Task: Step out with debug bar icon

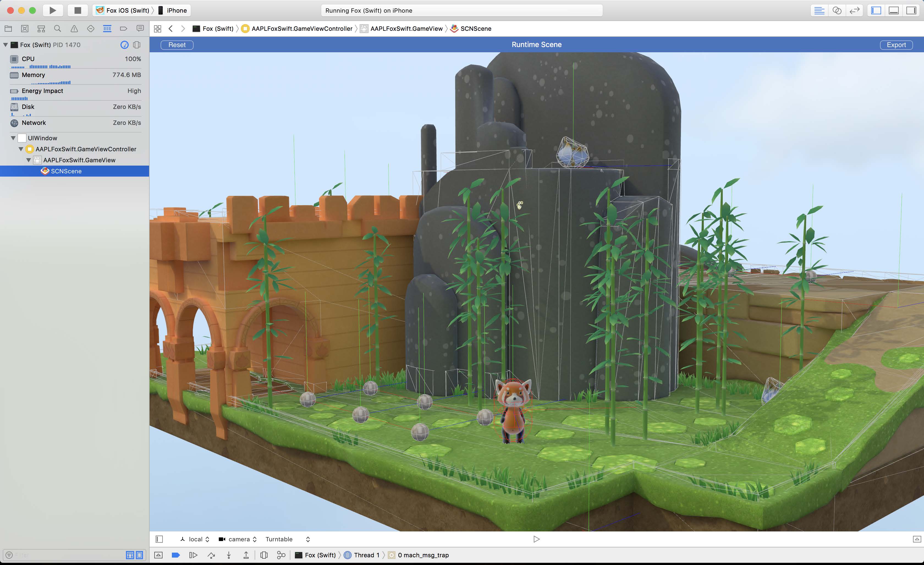Action: (x=246, y=555)
